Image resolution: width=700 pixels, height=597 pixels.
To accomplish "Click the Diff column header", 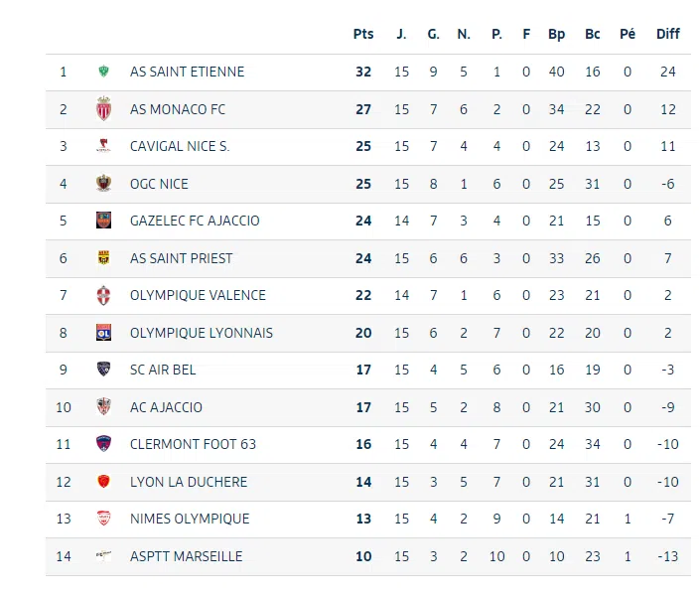I will coord(668,34).
